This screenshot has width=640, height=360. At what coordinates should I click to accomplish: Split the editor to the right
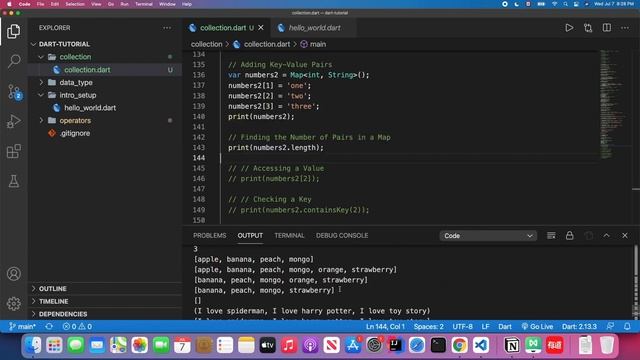[x=607, y=28]
